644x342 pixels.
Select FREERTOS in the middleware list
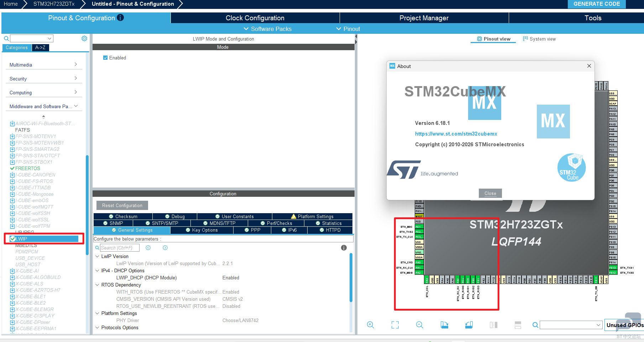27,168
